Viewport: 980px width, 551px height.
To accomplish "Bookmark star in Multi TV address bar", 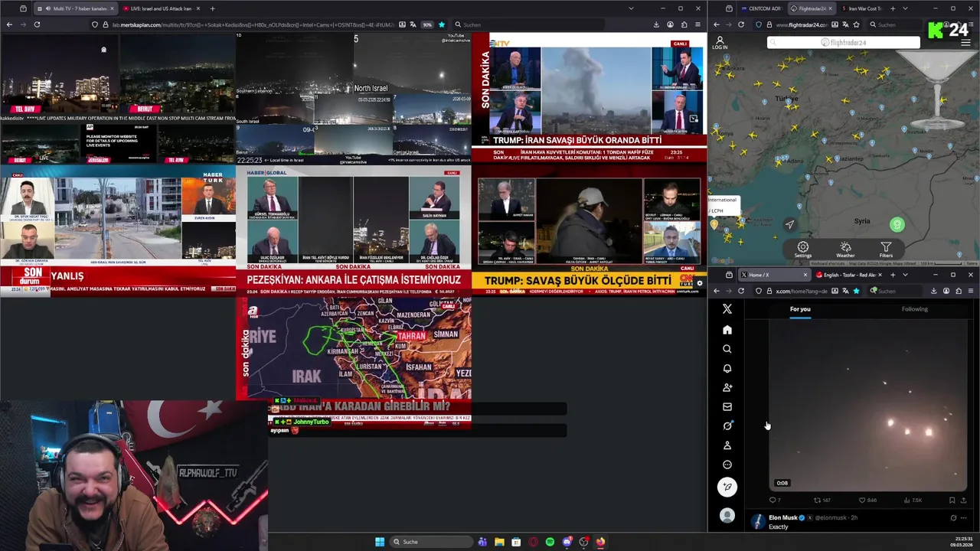I will coord(441,24).
